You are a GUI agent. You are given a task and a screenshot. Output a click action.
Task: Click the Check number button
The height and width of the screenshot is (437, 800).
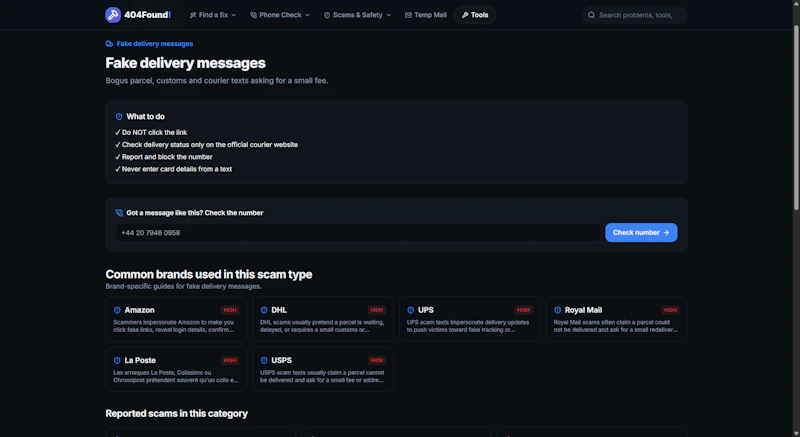641,233
